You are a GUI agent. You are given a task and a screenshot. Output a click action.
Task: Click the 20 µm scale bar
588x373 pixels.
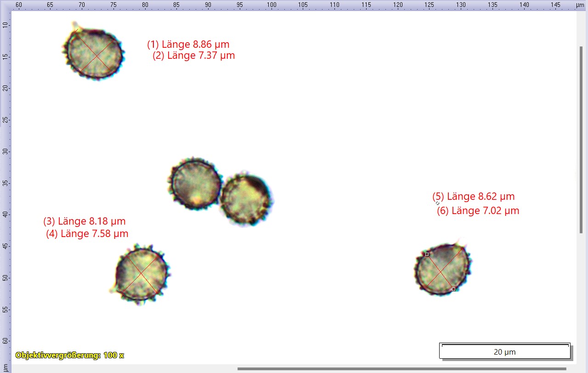(x=504, y=351)
